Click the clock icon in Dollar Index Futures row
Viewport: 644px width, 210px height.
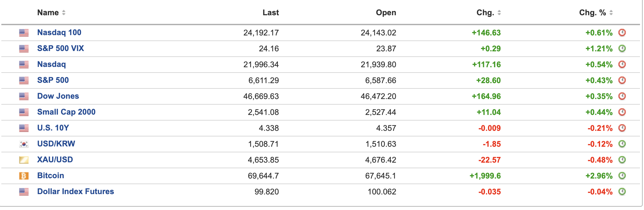click(622, 191)
